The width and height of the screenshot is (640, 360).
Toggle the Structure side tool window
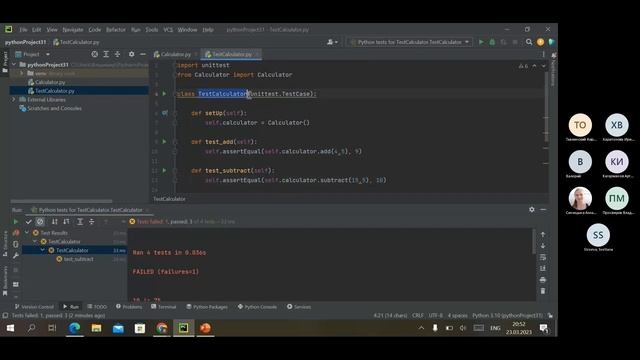[x=5, y=244]
